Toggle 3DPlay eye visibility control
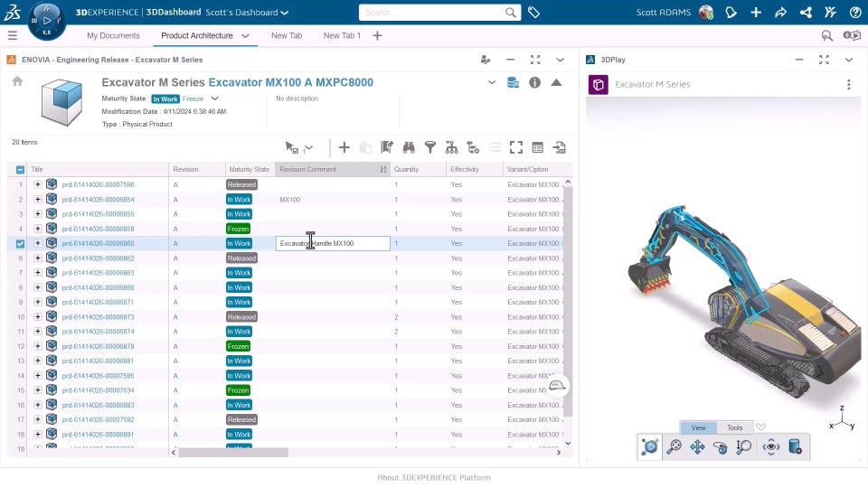Image resolution: width=868 pixels, height=488 pixels. (x=770, y=446)
